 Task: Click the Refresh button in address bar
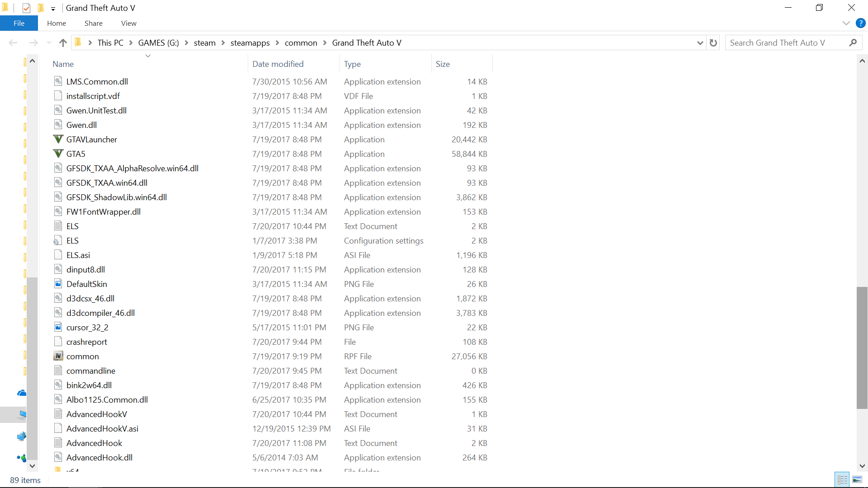tap(713, 43)
